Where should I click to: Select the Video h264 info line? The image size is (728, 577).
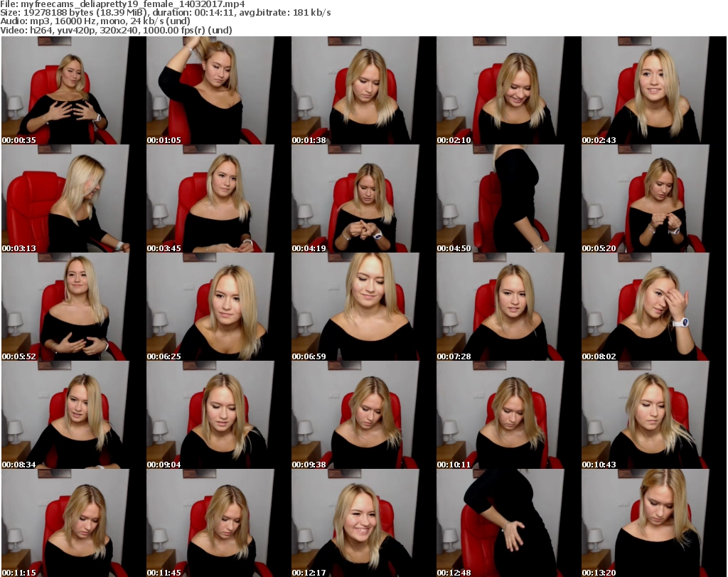(116, 30)
